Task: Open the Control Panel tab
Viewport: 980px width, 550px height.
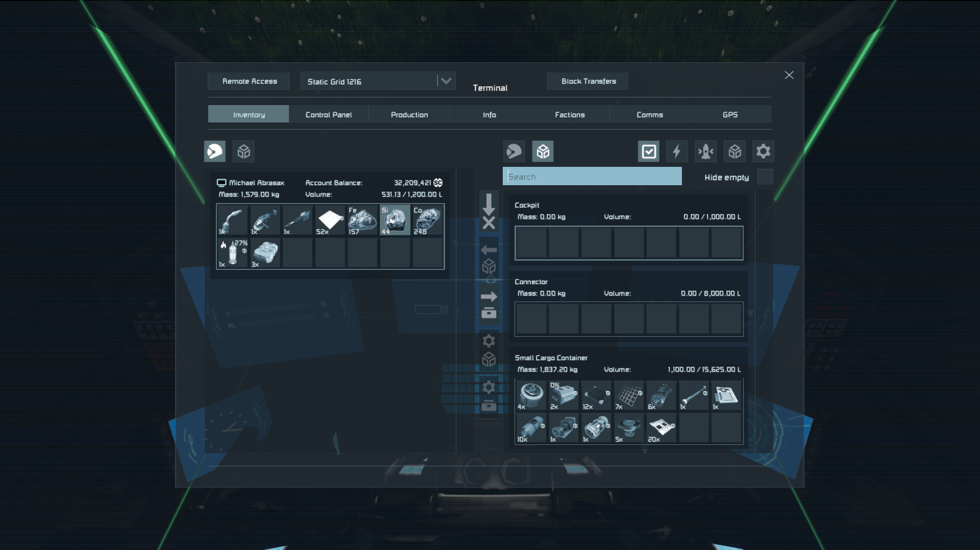Action: click(329, 114)
